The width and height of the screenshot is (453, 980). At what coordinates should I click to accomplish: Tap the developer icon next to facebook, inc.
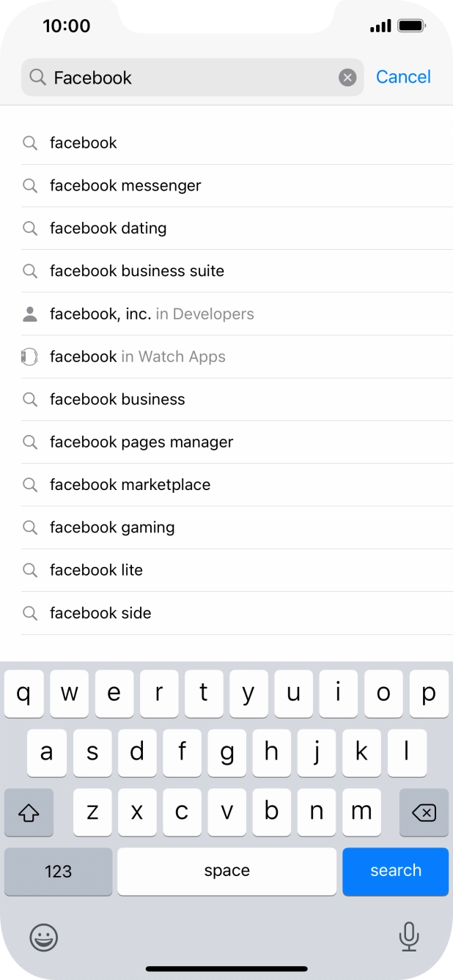point(30,313)
